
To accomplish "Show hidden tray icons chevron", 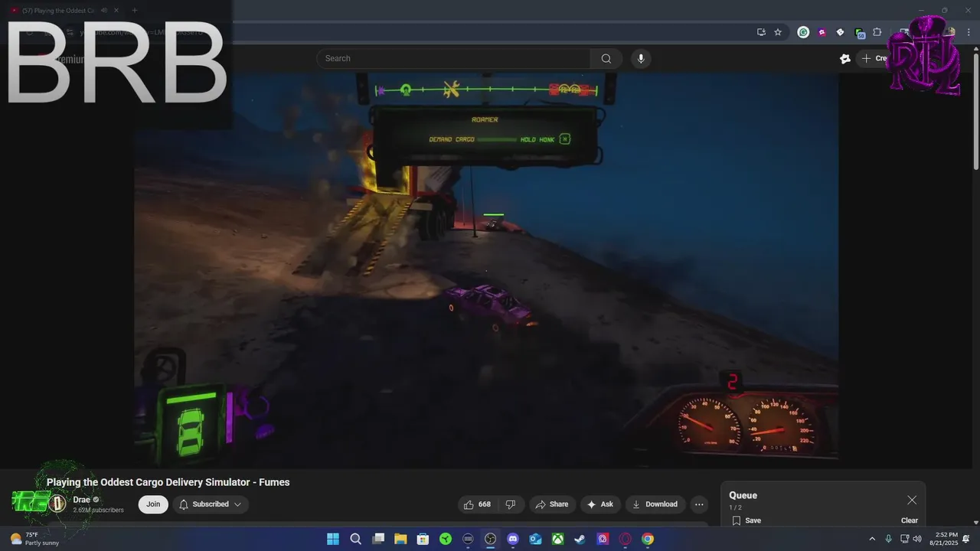I will point(871,539).
